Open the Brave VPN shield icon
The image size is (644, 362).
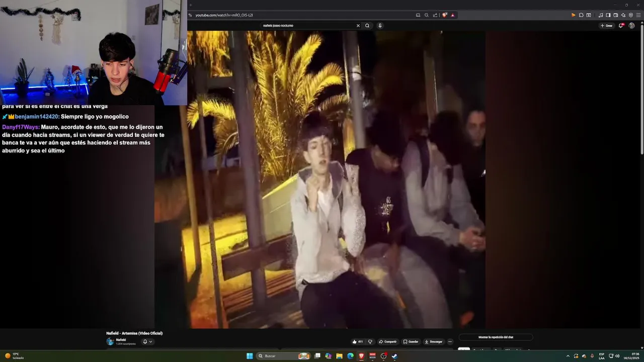coord(631,15)
